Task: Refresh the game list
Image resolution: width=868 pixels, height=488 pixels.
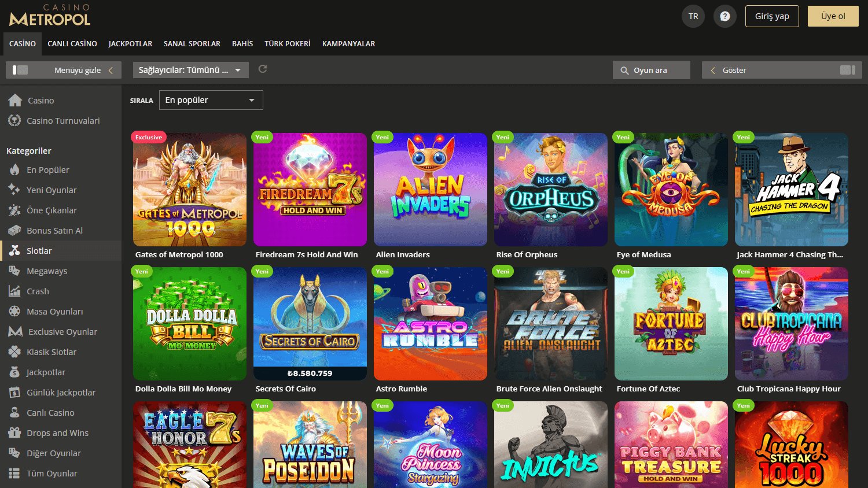Action: pos(262,68)
